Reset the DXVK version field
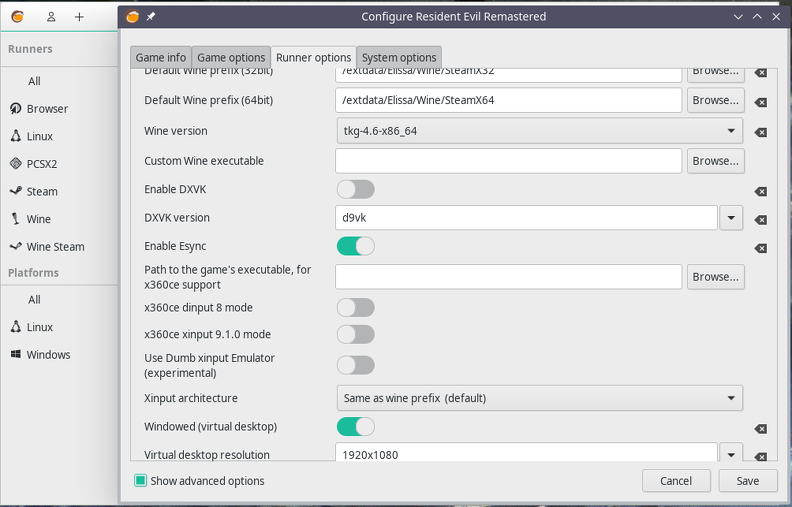The image size is (792, 507). [x=761, y=220]
